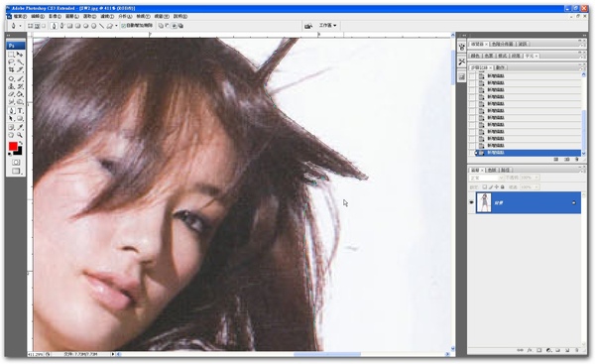The image size is (595, 364).
Task: Select the Pen tool in toolbox
Action: coord(11,111)
